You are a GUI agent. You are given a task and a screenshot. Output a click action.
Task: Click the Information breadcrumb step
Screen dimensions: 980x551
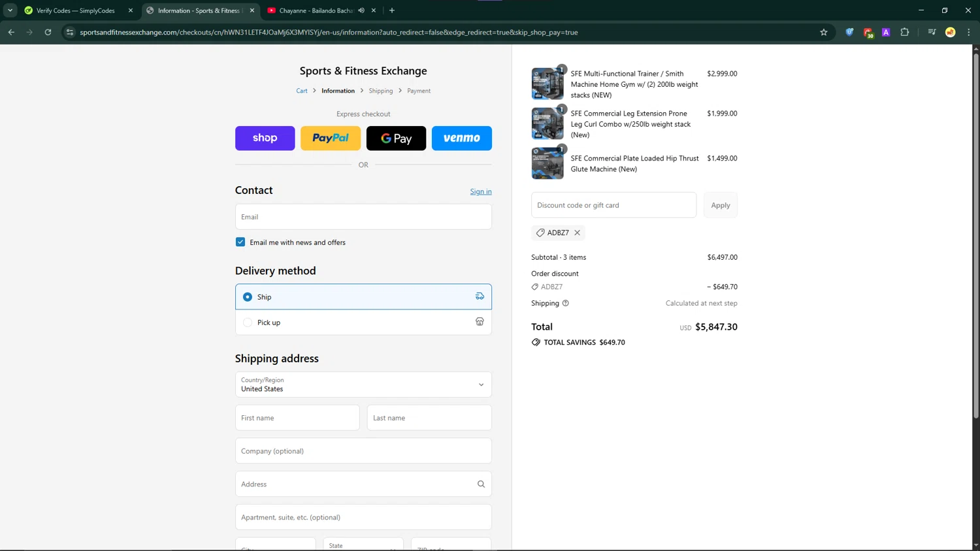click(x=338, y=91)
